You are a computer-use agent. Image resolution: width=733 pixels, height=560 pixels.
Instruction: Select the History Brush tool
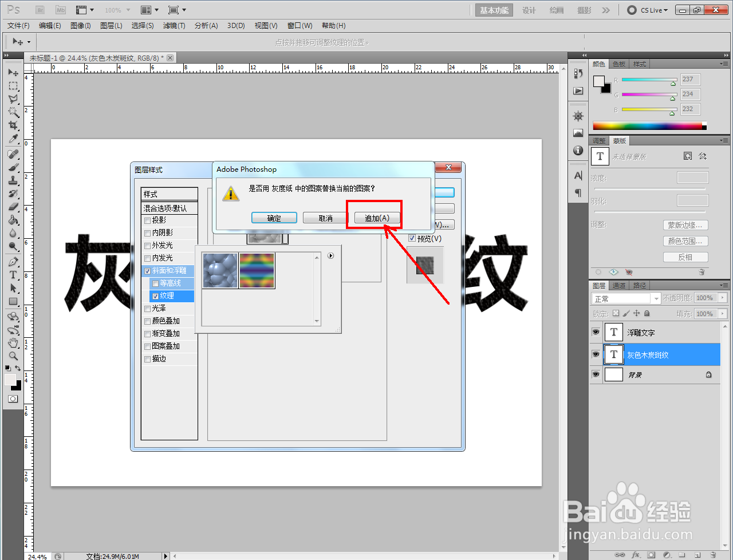(x=13, y=194)
